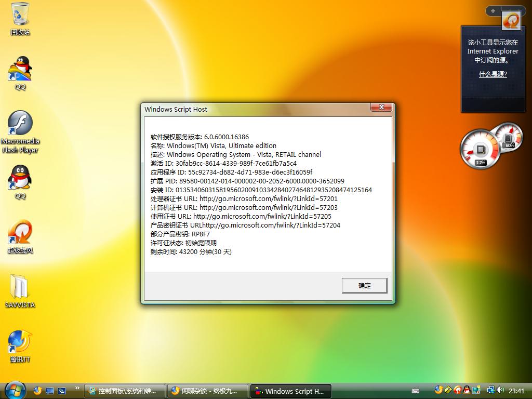Image resolution: width=532 pixels, height=399 pixels.
Task: Click the QQ penguin tray icon
Action: [467, 390]
